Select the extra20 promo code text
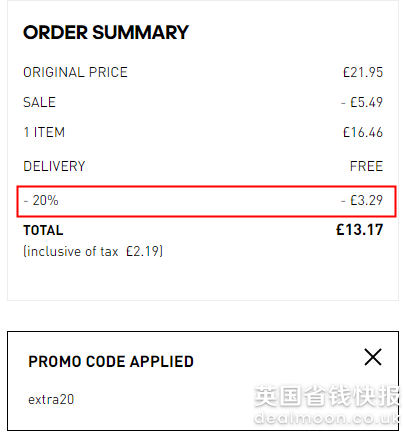 click(x=51, y=399)
